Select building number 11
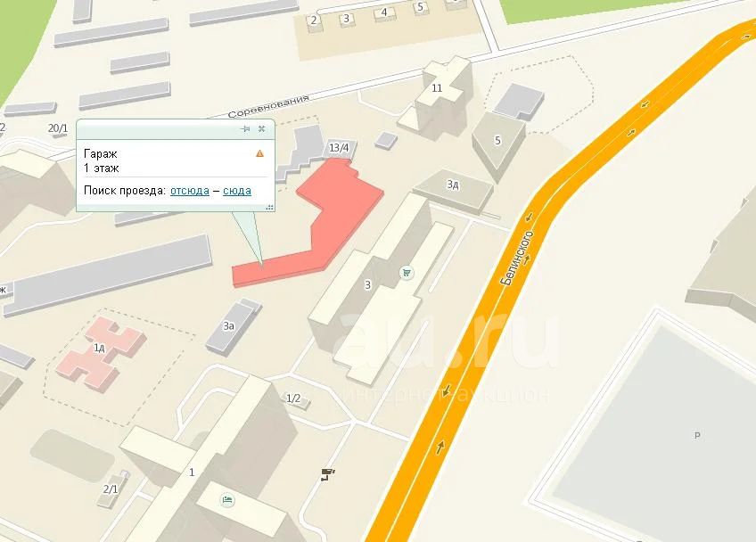This screenshot has height=542, width=756. pyautogui.click(x=438, y=99)
